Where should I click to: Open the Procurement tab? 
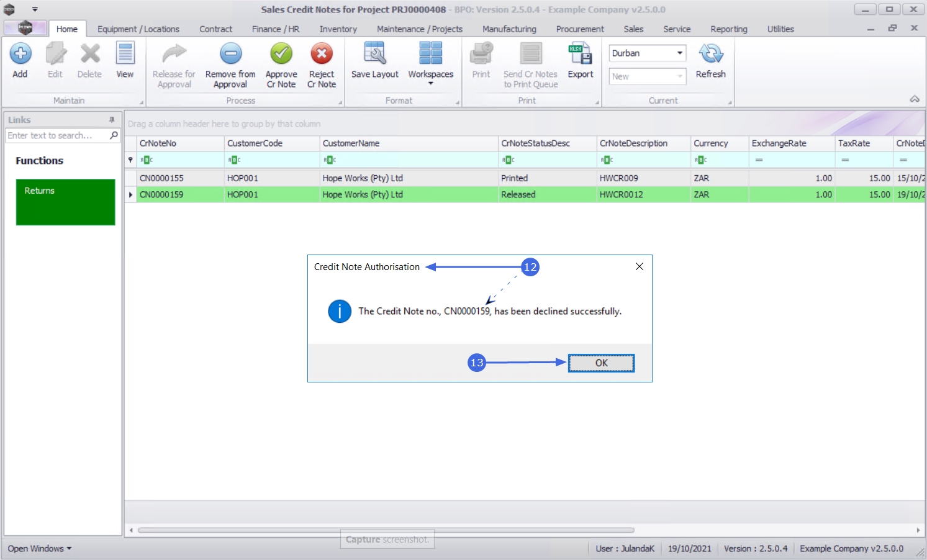(580, 29)
